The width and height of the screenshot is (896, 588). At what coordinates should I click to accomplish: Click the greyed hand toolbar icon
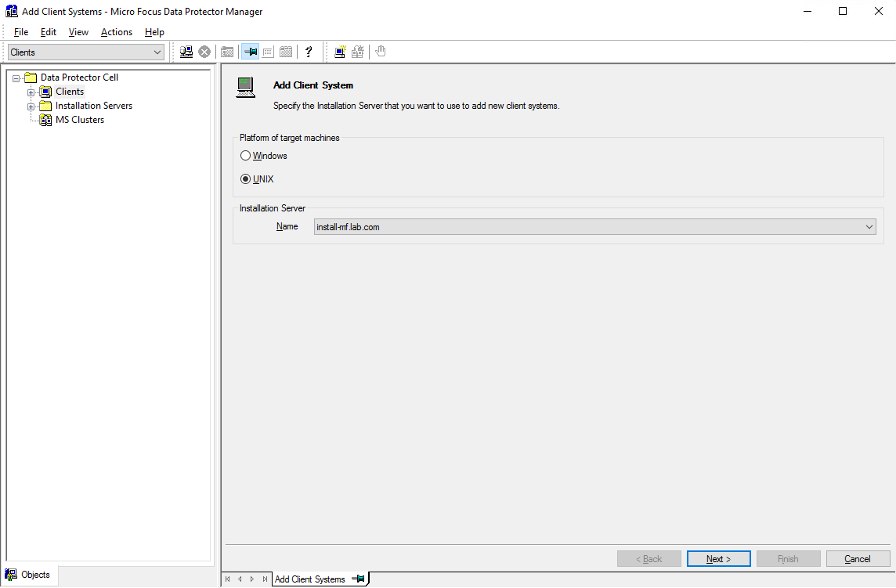coord(381,52)
